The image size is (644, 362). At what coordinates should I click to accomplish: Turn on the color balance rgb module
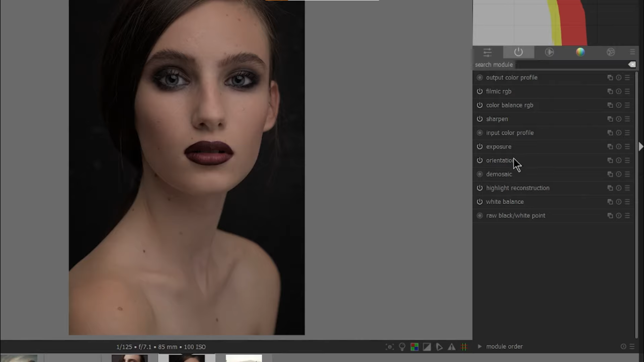click(479, 105)
